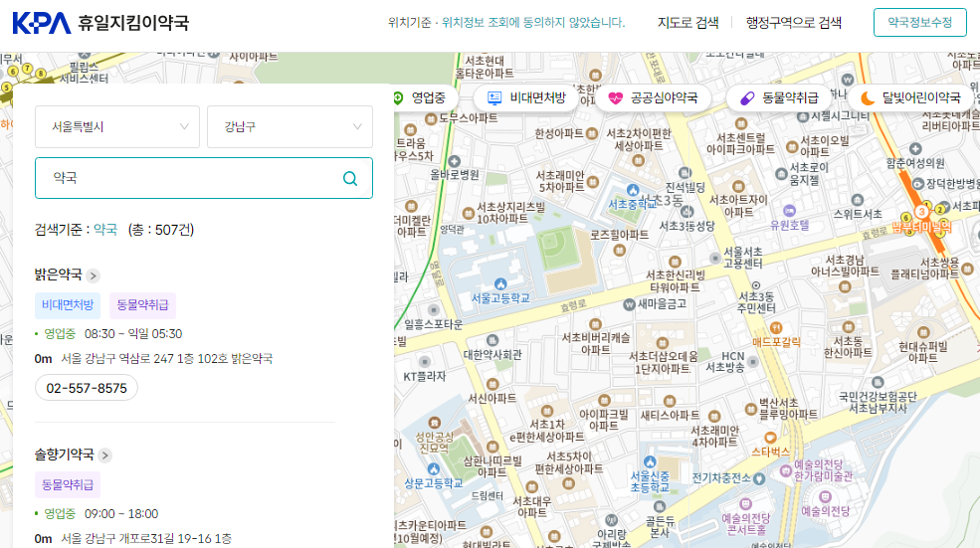
Task: Click the search magnifier icon
Action: tap(350, 179)
